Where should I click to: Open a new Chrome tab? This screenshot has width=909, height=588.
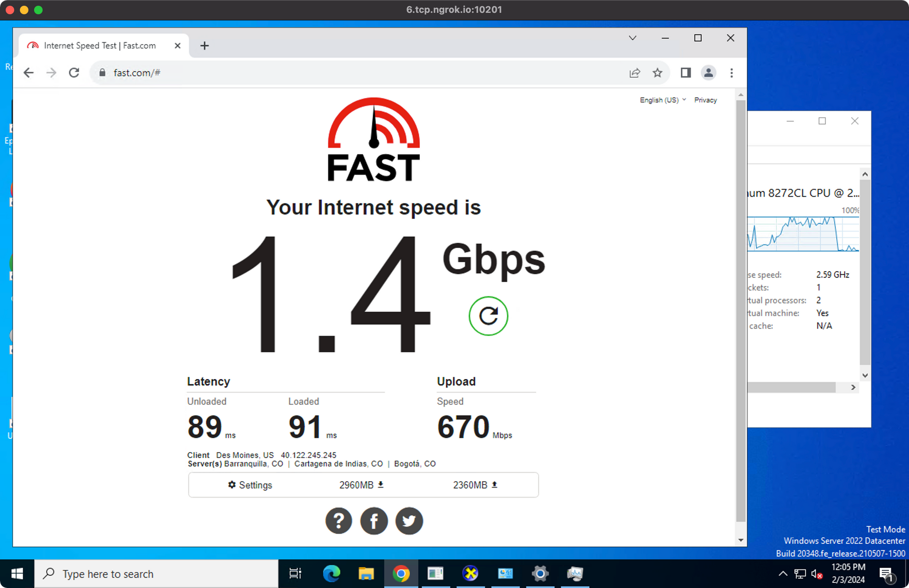[205, 45]
